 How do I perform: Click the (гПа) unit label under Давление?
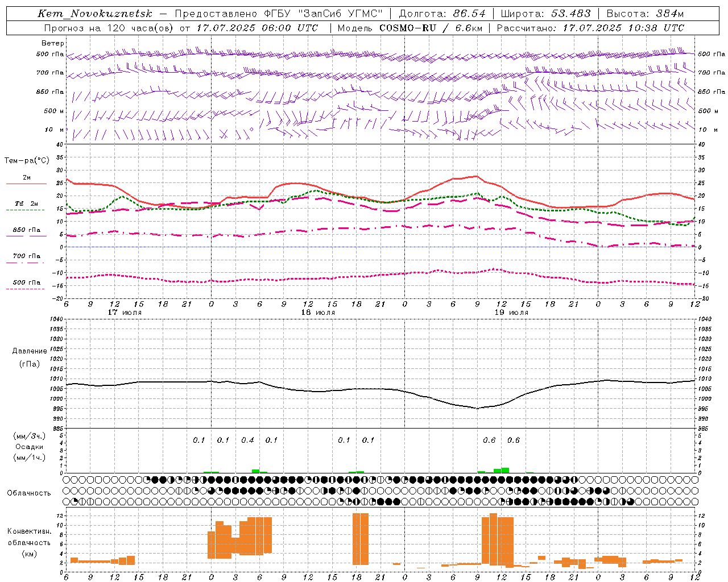coord(30,364)
